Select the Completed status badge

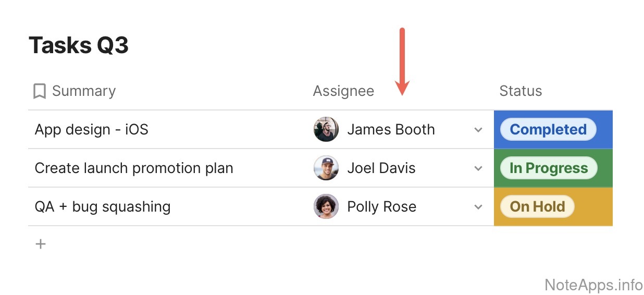[x=548, y=129]
